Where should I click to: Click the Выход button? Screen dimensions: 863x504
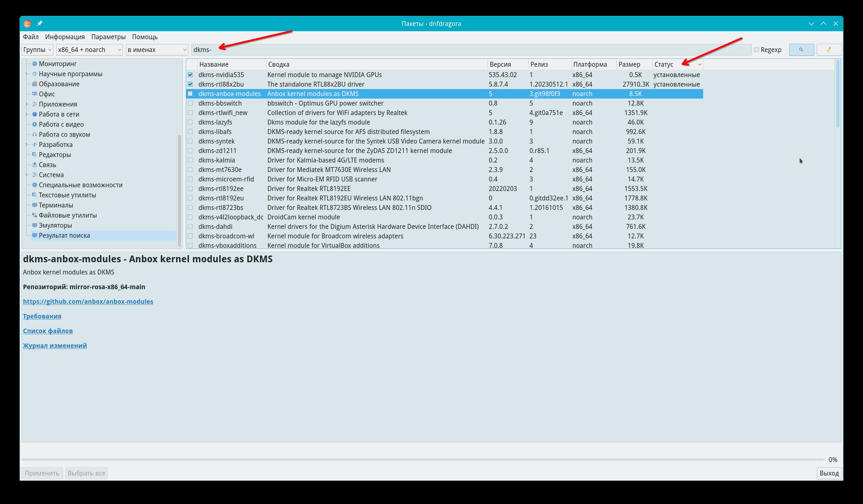tap(829, 473)
